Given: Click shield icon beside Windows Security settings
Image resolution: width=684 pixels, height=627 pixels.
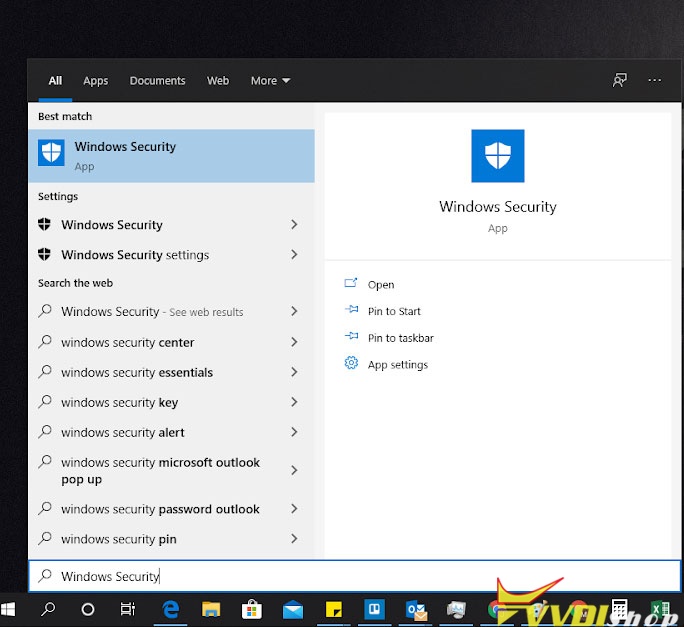Looking at the screenshot, I should coord(44,254).
